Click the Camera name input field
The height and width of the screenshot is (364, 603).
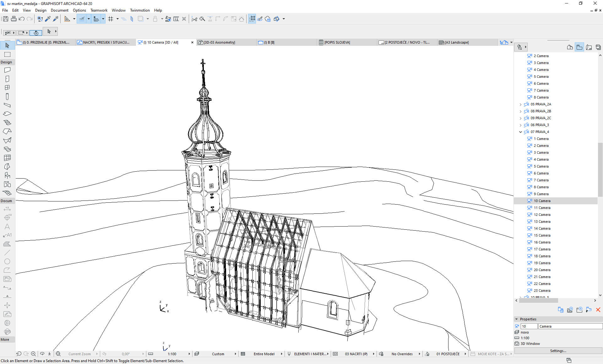[x=570, y=326]
